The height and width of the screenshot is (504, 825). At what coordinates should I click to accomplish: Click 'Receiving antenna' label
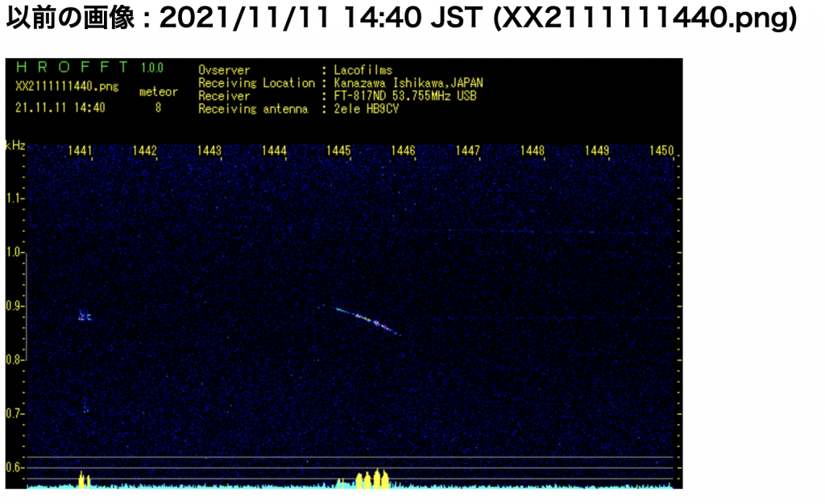[253, 109]
